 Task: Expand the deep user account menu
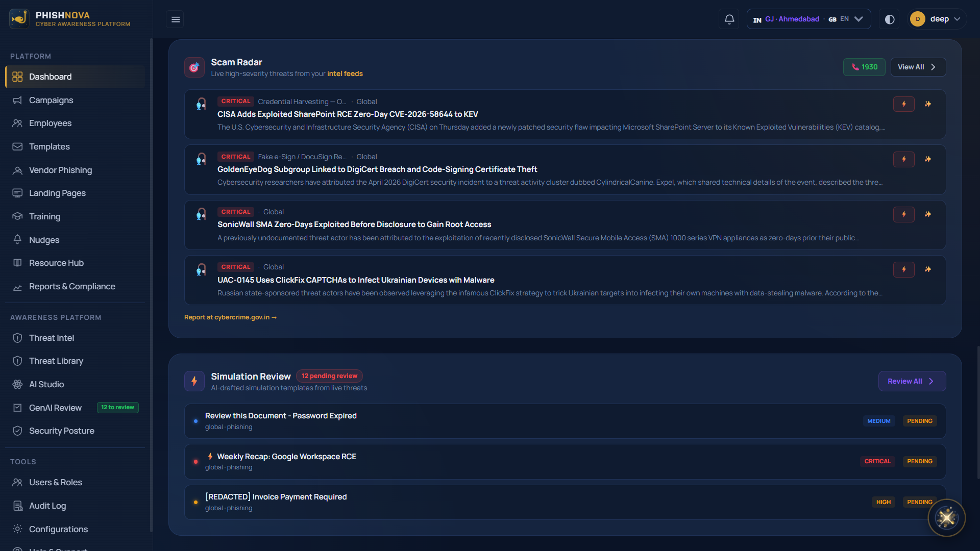coord(937,19)
